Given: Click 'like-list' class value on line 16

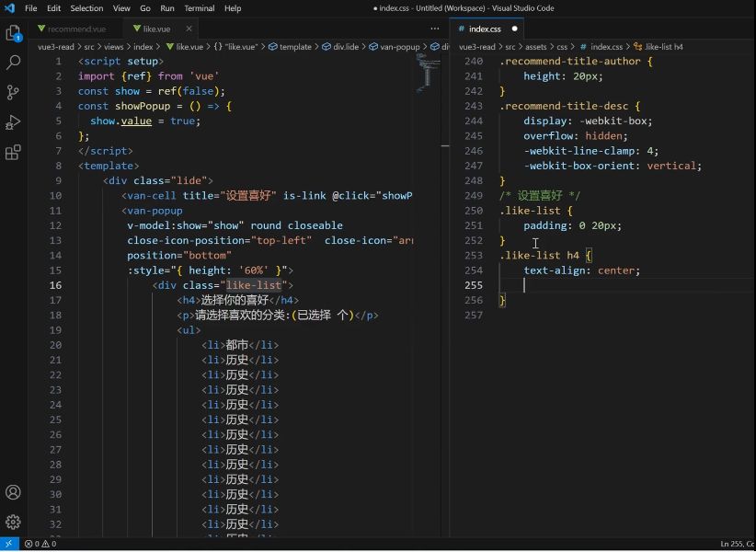Looking at the screenshot, I should tap(254, 285).
